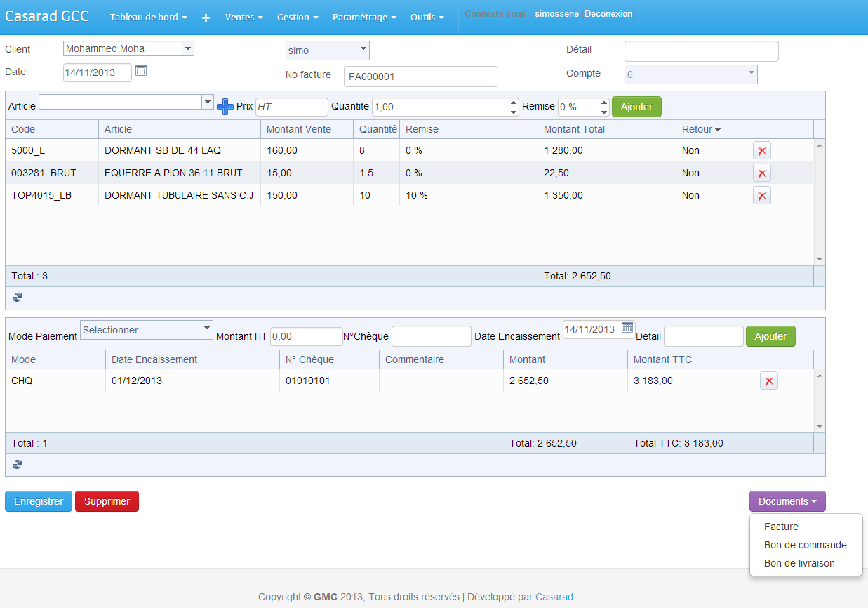Focus the Prix HT field
Screen dimensions: 868x608
pos(292,107)
